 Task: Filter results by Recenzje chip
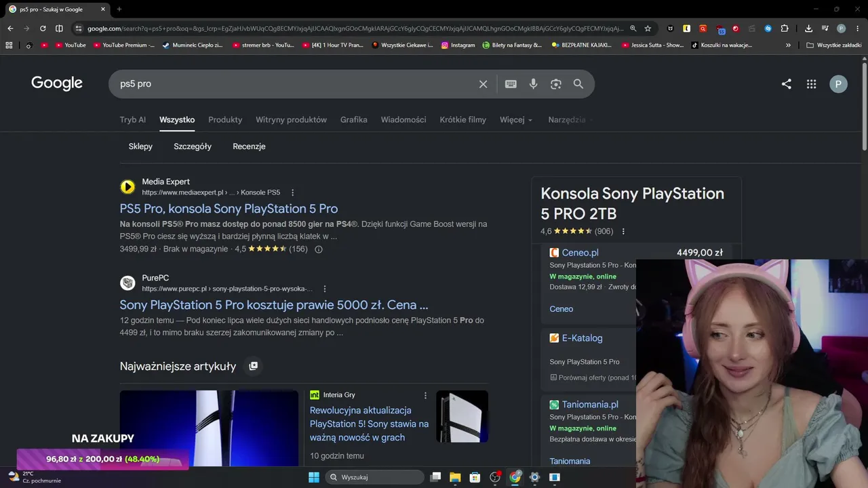249,146
